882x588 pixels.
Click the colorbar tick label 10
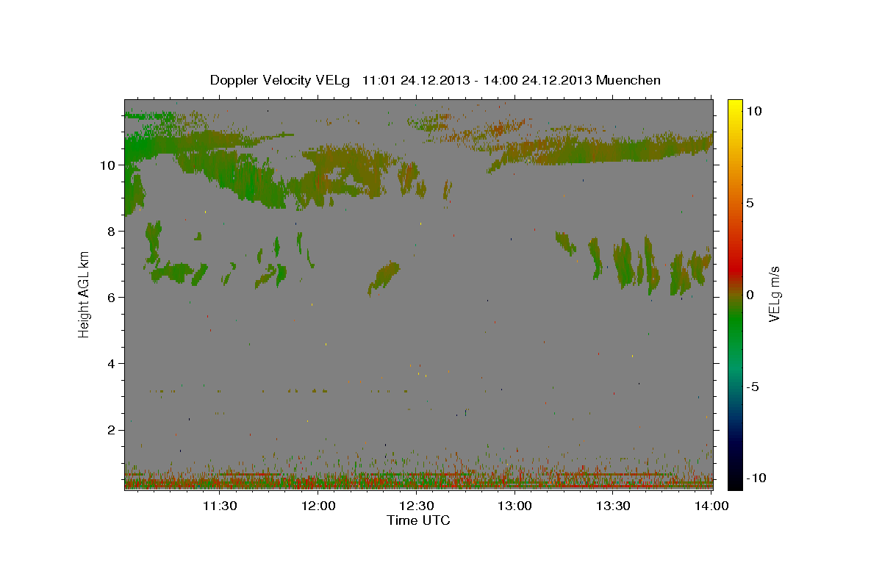click(753, 111)
